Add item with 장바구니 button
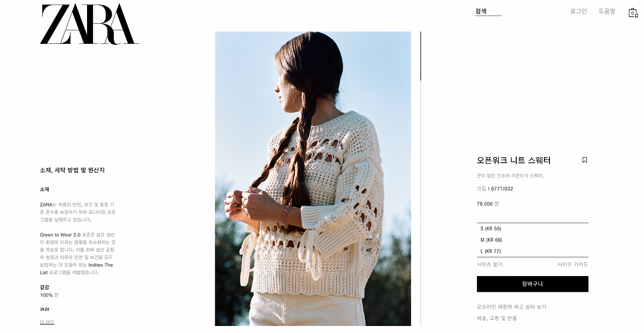The height and width of the screenshot is (333, 644). click(x=532, y=284)
